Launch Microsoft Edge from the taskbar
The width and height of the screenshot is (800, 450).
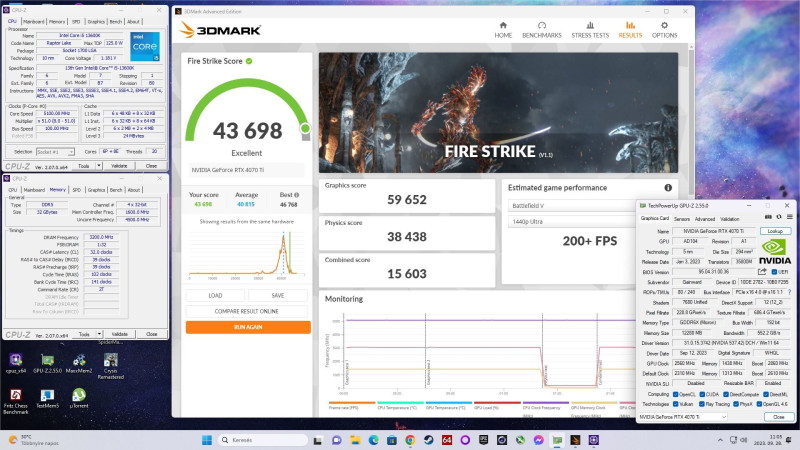(373, 440)
